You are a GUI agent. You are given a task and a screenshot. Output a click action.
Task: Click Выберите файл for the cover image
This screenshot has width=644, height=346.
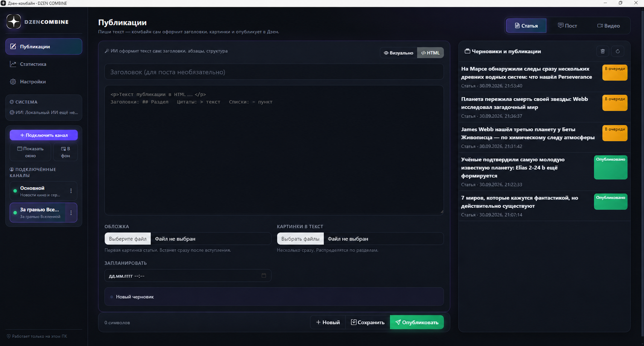click(x=128, y=239)
